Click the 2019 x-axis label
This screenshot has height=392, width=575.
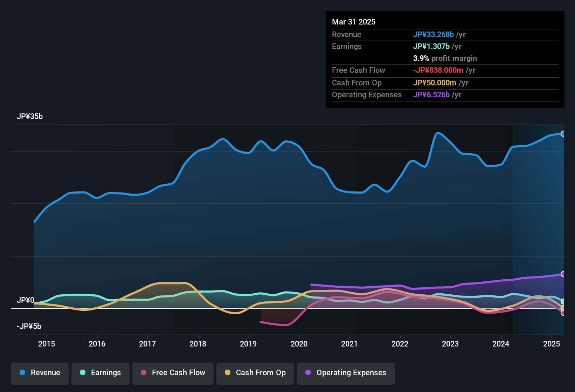pos(248,344)
